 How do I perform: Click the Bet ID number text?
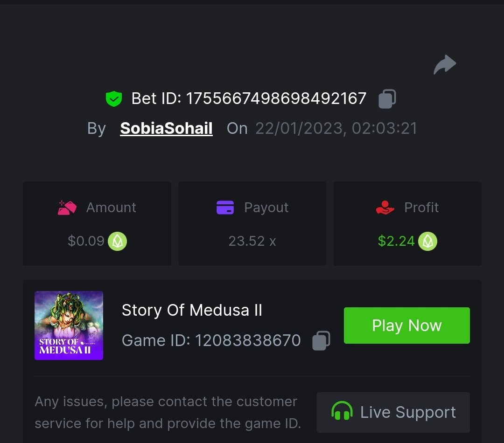276,99
